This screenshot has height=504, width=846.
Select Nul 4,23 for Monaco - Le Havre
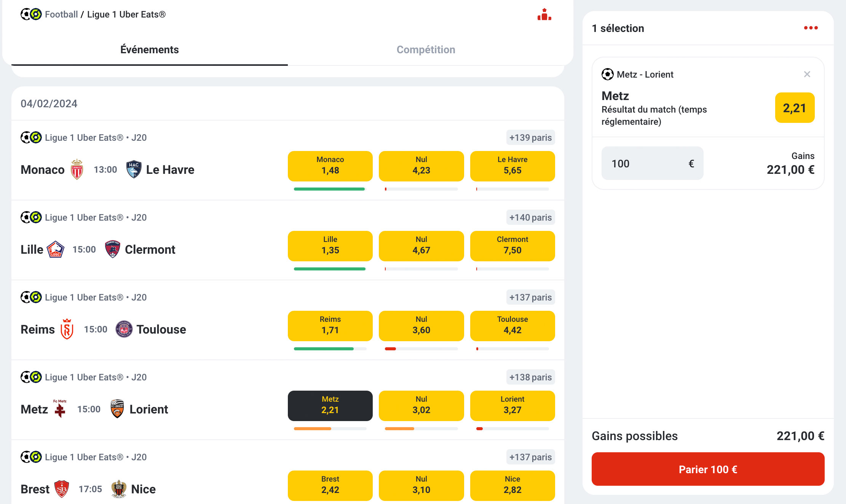coord(421,166)
